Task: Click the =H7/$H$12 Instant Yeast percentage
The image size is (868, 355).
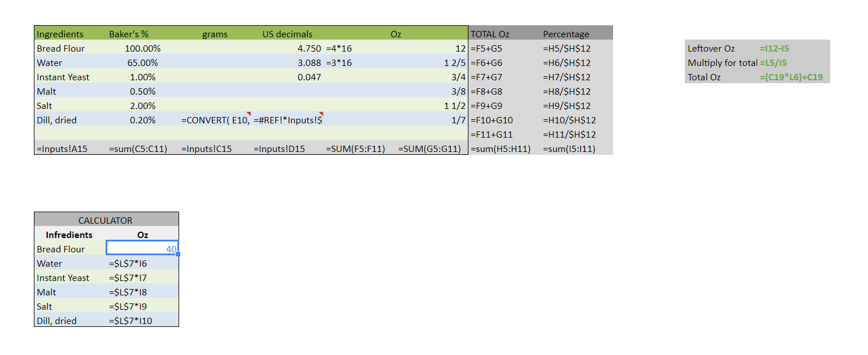Action: pos(567,77)
